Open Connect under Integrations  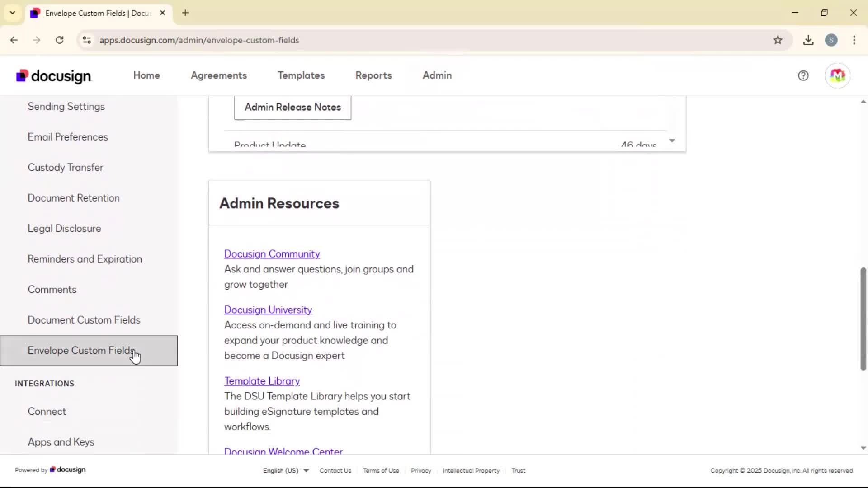47,412
